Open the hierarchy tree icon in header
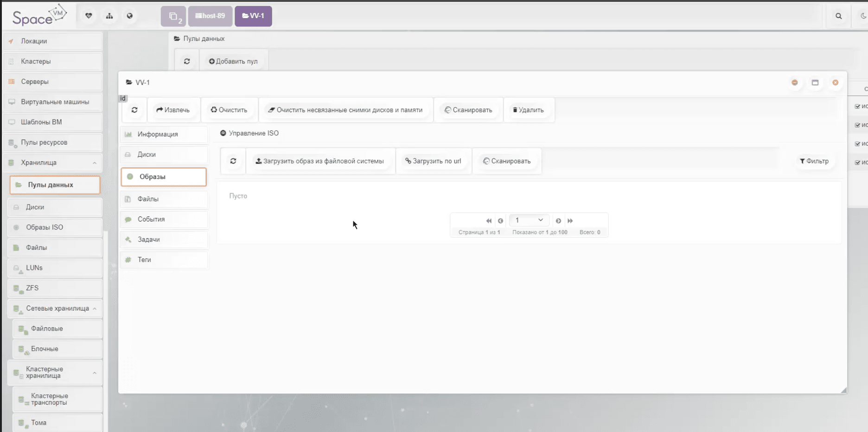The height and width of the screenshot is (432, 868). tap(109, 16)
